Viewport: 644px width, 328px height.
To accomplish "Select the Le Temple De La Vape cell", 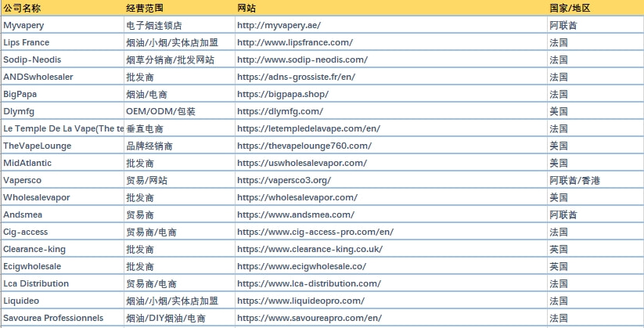I will coord(63,128).
